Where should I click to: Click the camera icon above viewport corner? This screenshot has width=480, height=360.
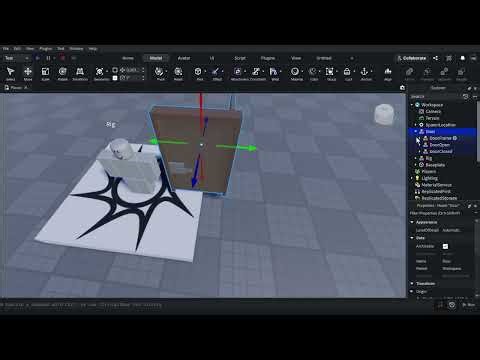(x=402, y=88)
